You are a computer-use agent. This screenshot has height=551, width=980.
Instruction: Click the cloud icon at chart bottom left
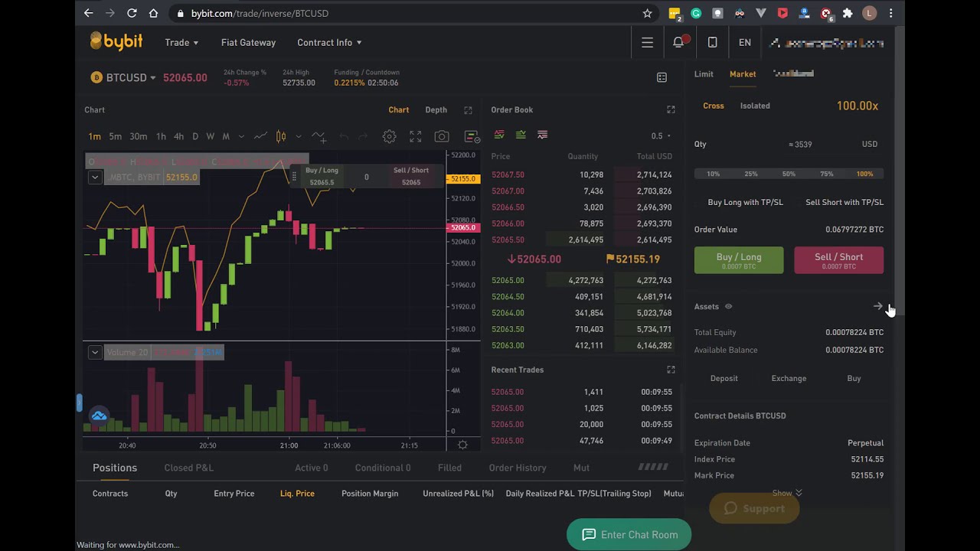coord(99,416)
